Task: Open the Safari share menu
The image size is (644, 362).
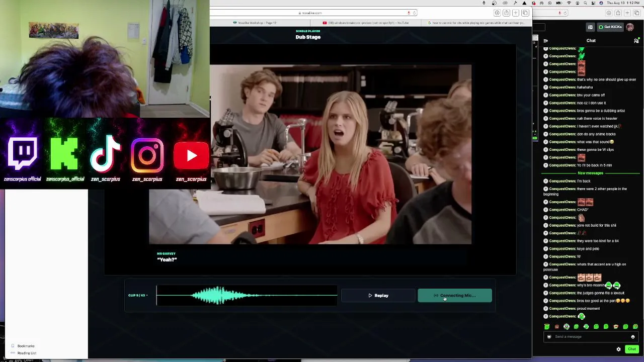Action: coord(507,13)
